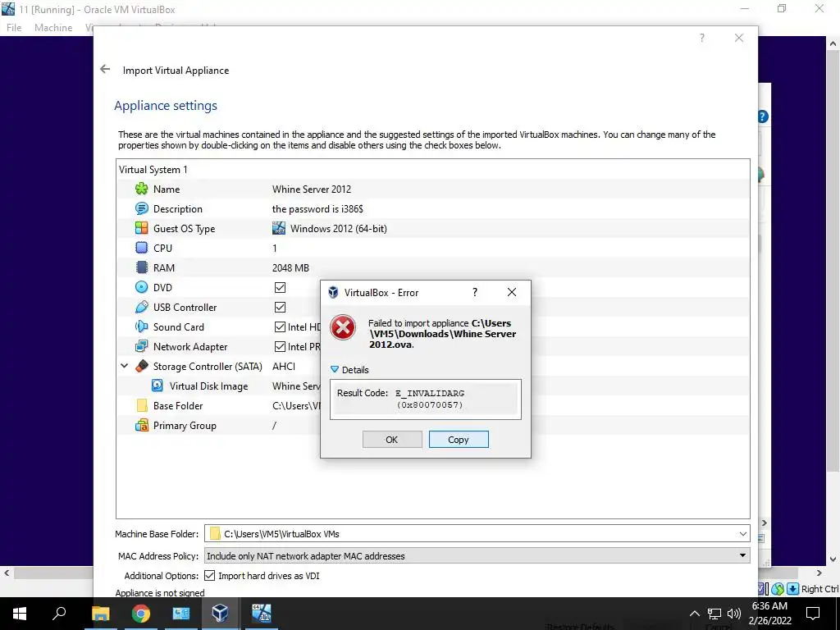Open the taskbar network status icon
This screenshot has height=630, width=840.
point(714,614)
